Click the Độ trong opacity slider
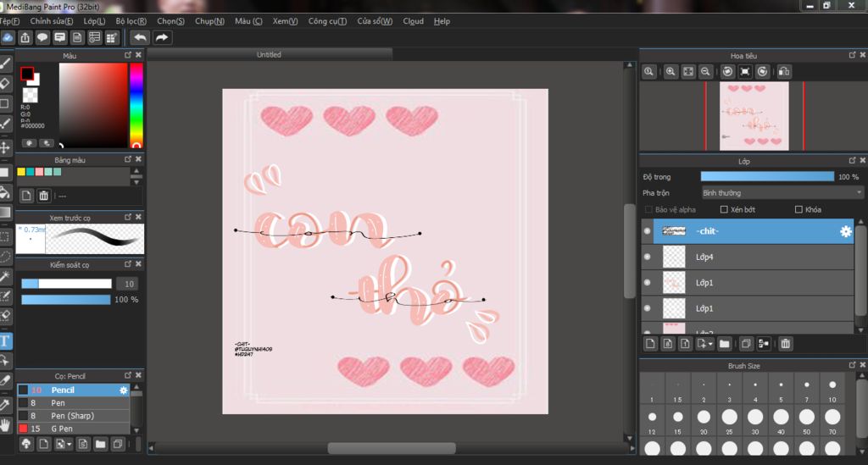This screenshot has height=465, width=868. point(767,176)
